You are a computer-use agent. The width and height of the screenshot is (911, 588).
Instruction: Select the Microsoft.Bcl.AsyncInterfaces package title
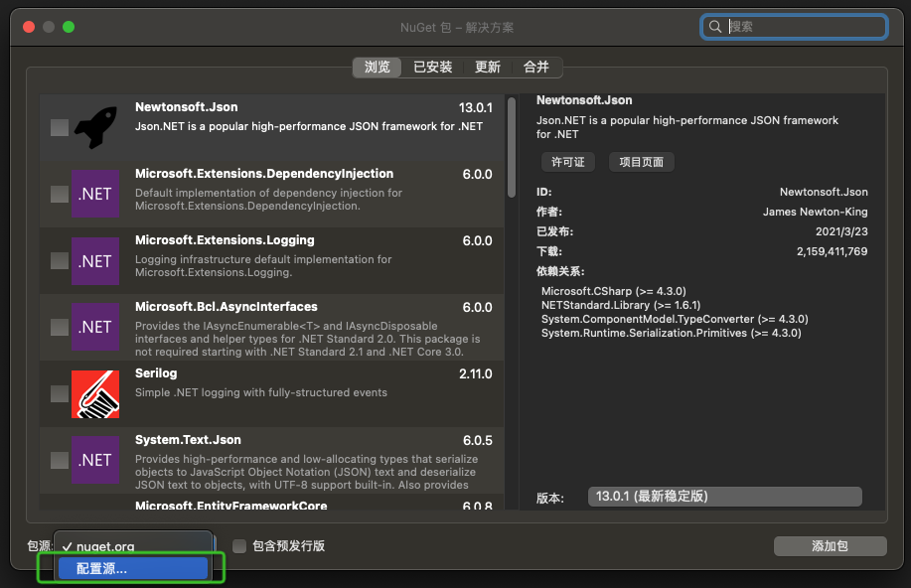[227, 307]
